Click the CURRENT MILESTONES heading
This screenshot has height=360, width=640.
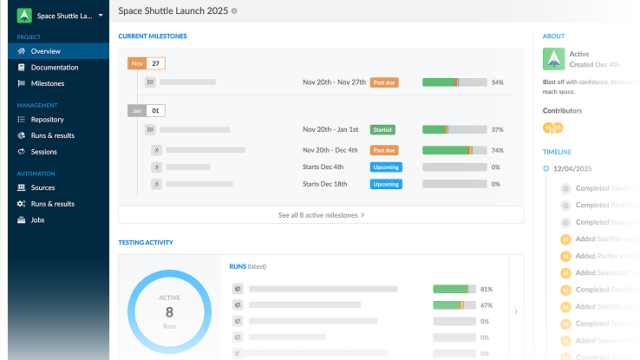point(153,36)
